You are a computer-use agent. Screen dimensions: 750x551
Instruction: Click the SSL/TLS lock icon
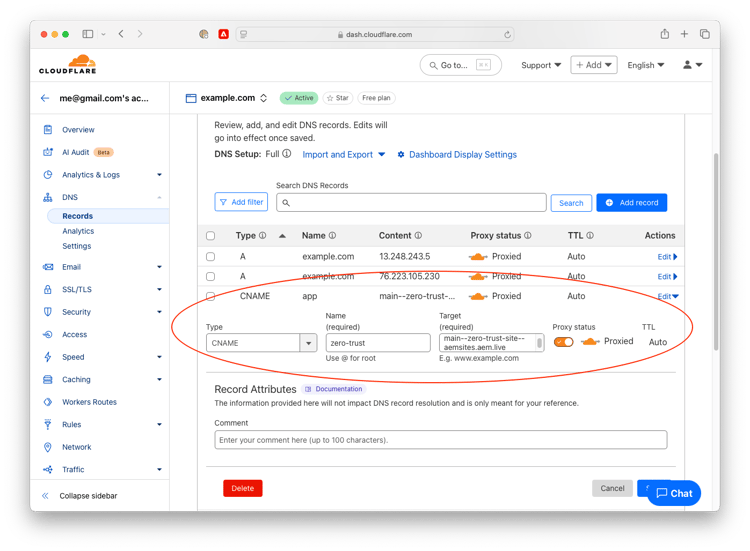coord(48,289)
